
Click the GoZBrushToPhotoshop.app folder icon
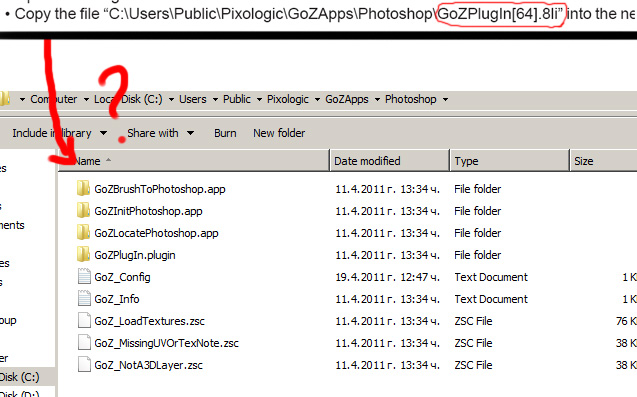[83, 189]
